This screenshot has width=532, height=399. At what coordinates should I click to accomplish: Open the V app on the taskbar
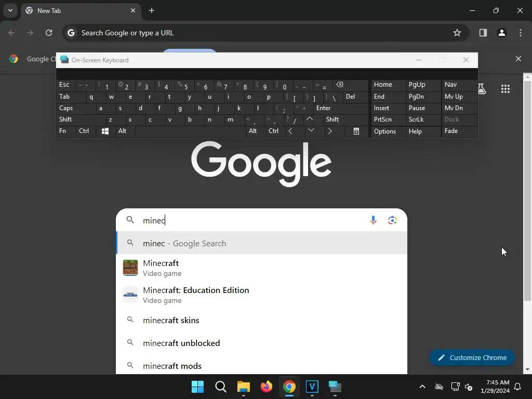[x=312, y=387]
